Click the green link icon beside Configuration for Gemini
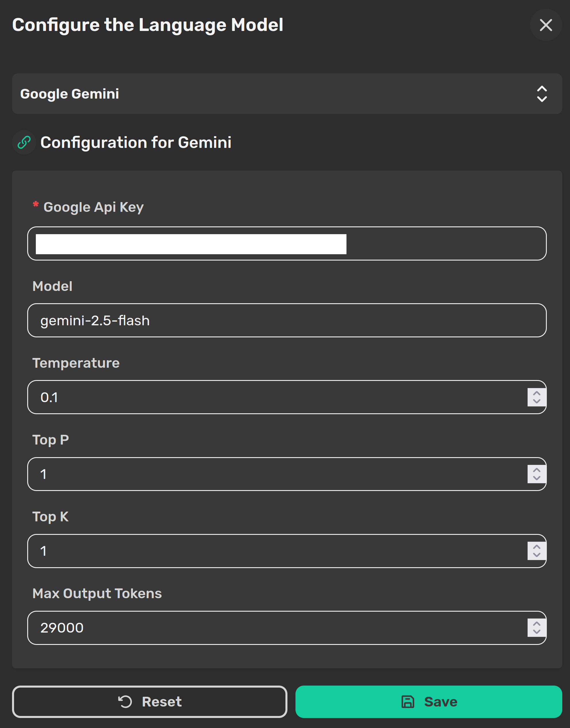Image resolution: width=570 pixels, height=728 pixels. tap(24, 142)
